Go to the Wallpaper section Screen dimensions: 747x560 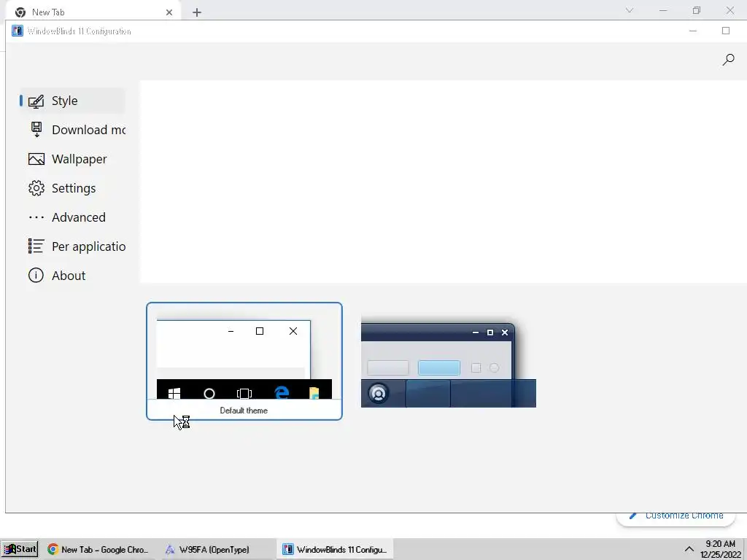72,159
